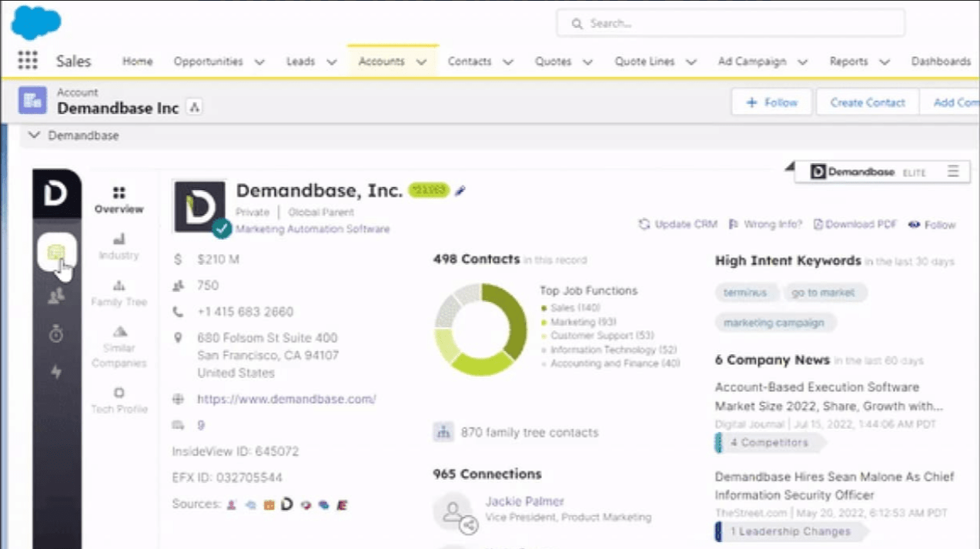Click the Demandbase D source icon
This screenshot has height=549, width=980.
point(287,505)
